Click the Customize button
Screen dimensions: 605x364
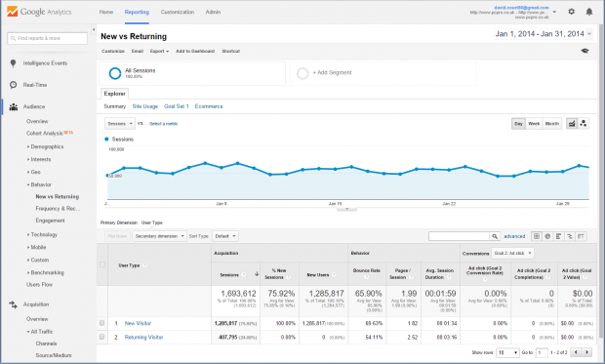(x=113, y=51)
